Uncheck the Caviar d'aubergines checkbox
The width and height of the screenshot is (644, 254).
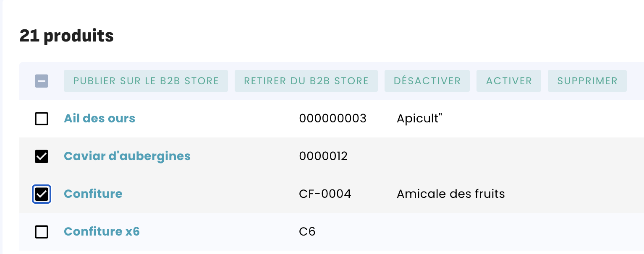(x=42, y=156)
